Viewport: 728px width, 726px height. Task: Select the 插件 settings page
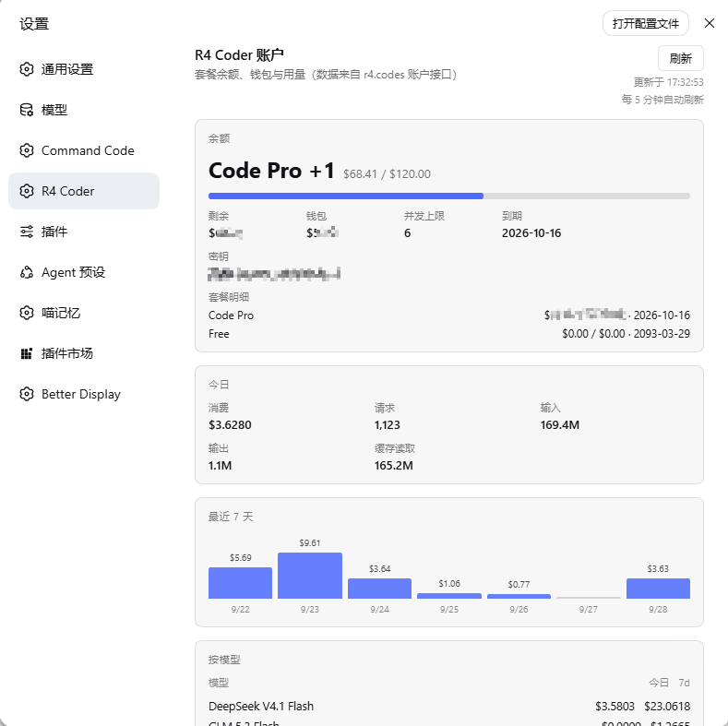pos(84,232)
